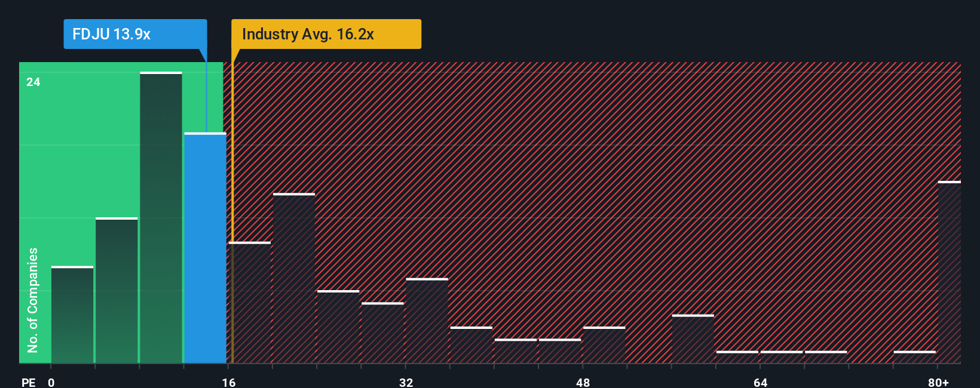Select the second green bar between PE 4 and 8
This screenshot has height=388, width=980.
(117, 290)
